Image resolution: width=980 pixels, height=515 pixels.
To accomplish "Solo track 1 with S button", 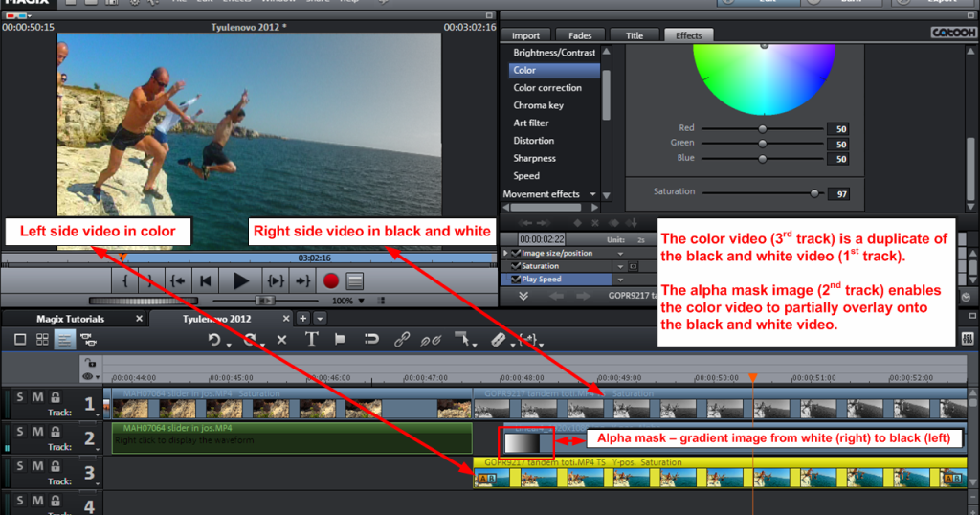I will tap(20, 397).
